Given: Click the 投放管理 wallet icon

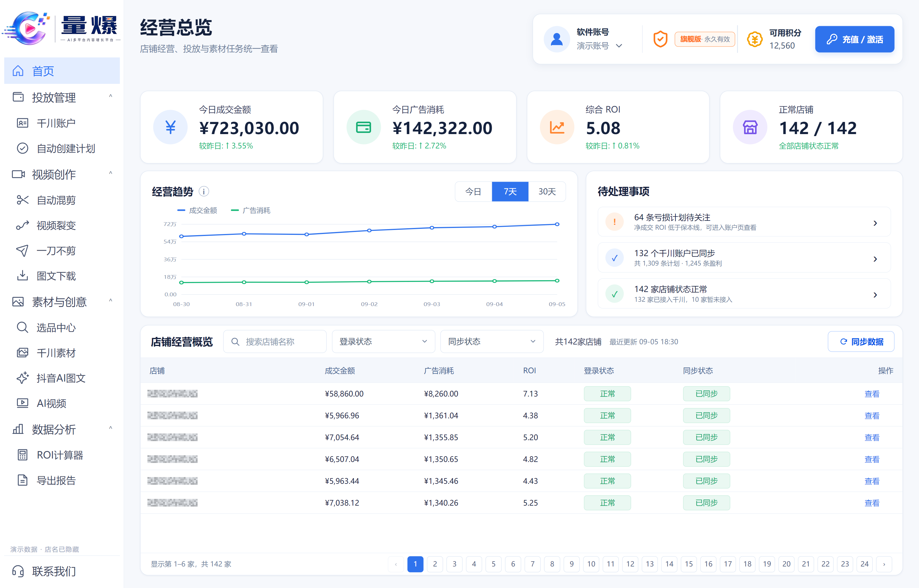Looking at the screenshot, I should (x=18, y=97).
